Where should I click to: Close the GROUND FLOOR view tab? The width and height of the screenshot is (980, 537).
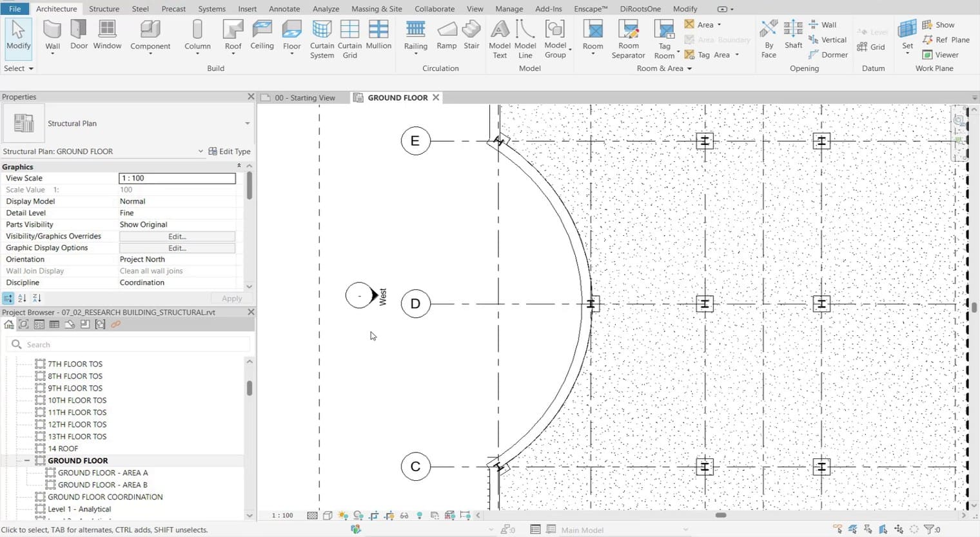[436, 97]
